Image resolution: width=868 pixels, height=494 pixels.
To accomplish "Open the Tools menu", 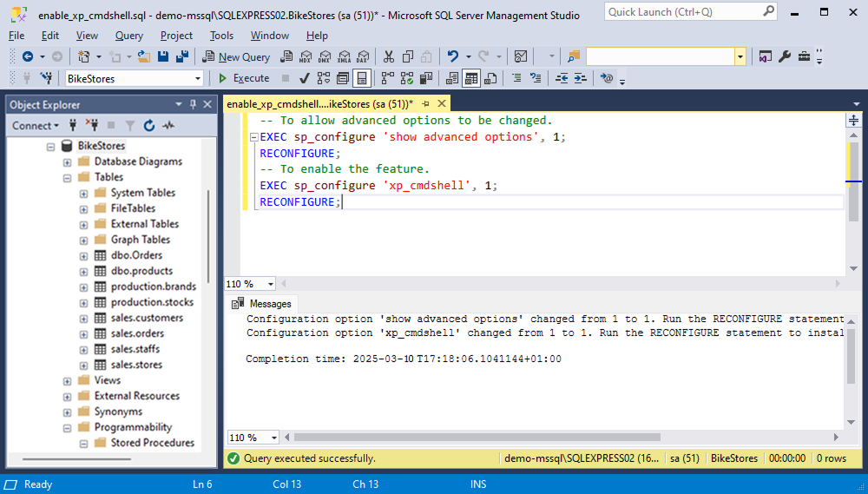I will click(221, 36).
